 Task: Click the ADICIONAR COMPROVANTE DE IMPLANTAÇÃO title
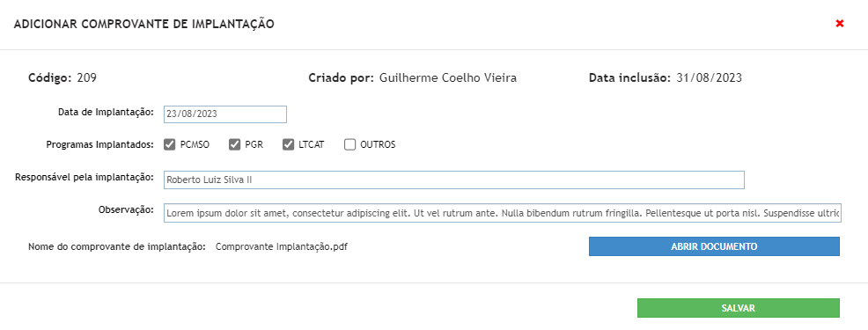point(143,24)
